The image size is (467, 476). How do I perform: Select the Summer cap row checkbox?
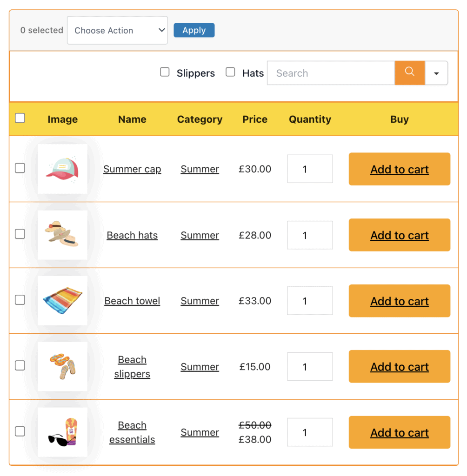(x=20, y=168)
